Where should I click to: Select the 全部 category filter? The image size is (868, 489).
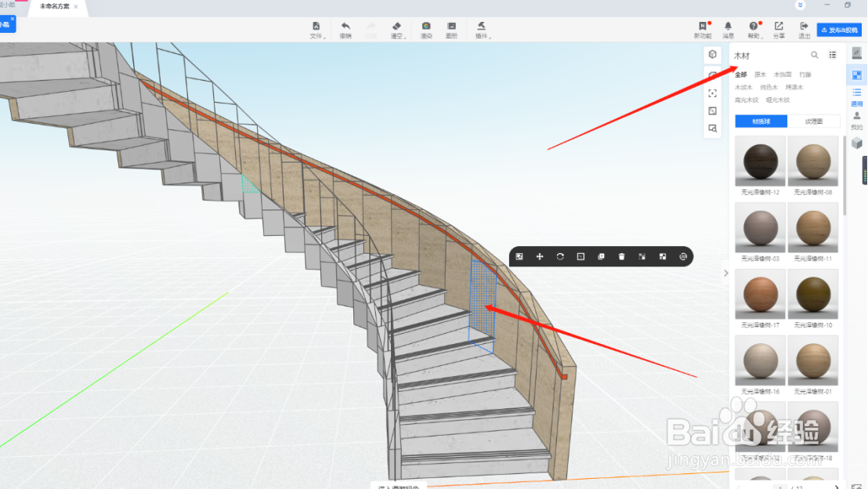pyautogui.click(x=740, y=74)
